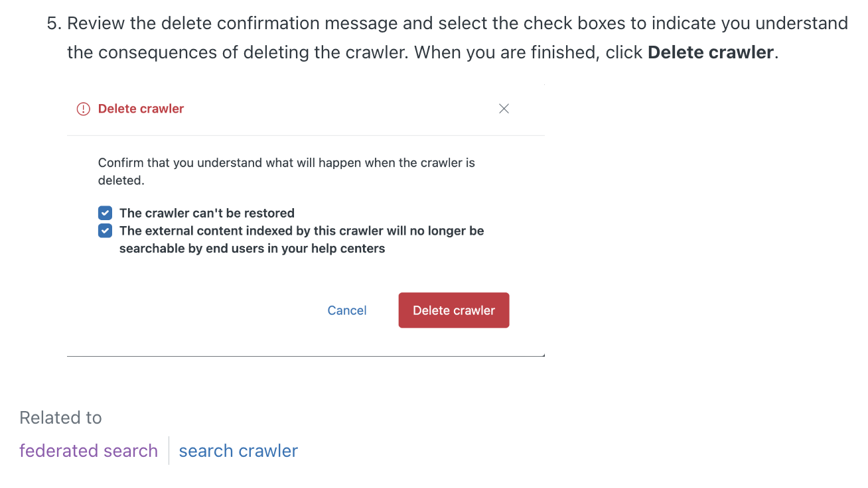
Task: Click the Related to section heading
Action: click(x=60, y=418)
